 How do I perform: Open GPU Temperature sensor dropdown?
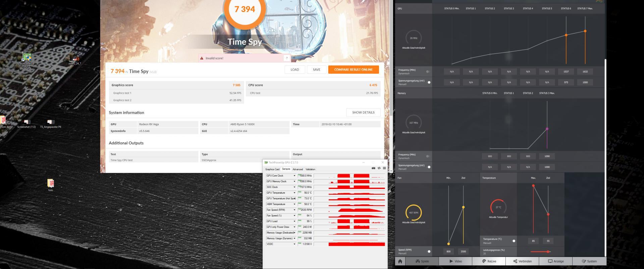tap(294, 193)
